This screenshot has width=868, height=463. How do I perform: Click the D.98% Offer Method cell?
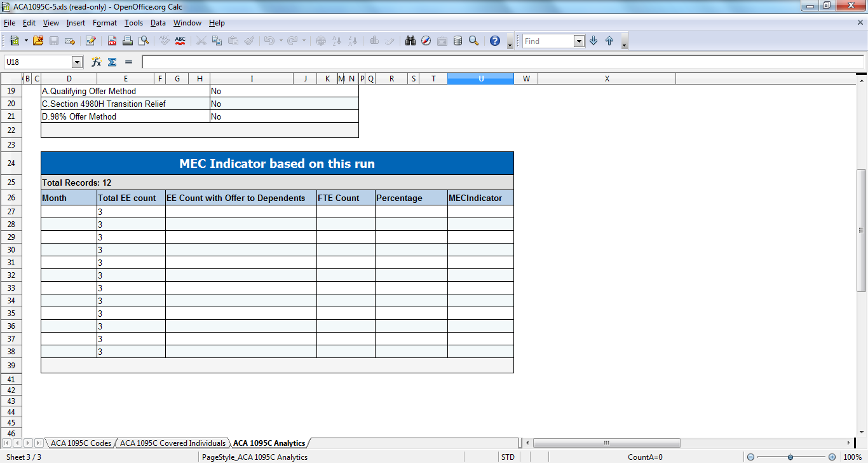click(125, 116)
